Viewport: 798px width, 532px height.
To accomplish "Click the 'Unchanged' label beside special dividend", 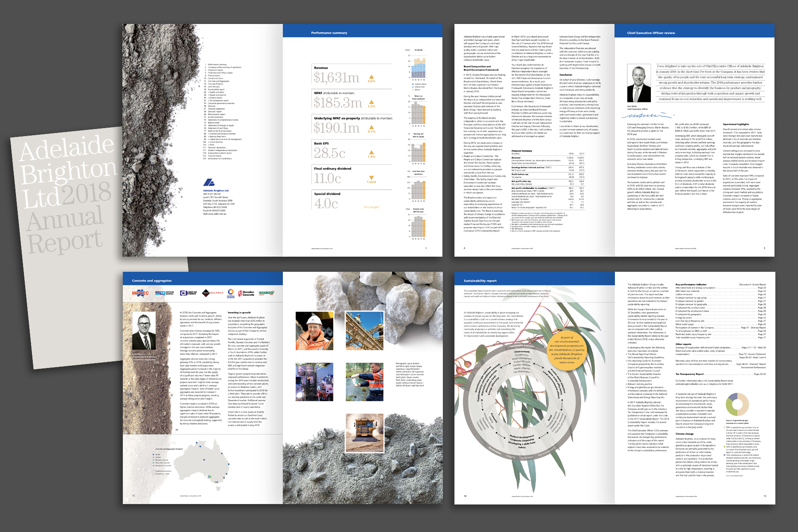I will click(x=372, y=207).
